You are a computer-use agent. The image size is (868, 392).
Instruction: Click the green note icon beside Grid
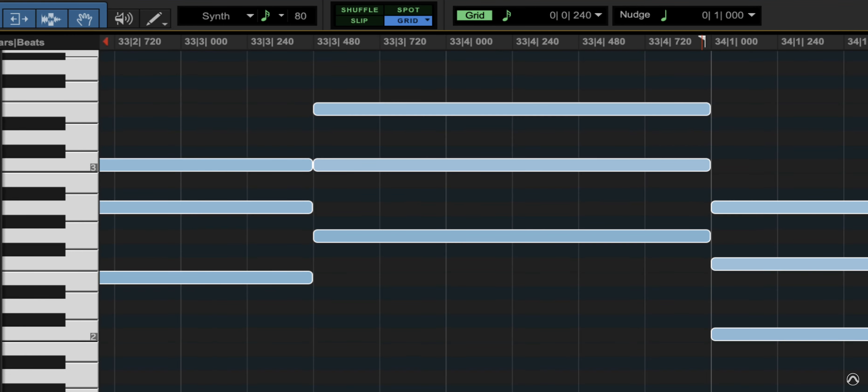point(507,16)
